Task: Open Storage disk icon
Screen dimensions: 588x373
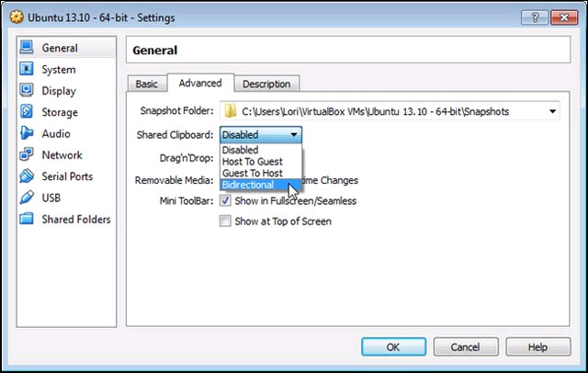Action: (x=26, y=112)
